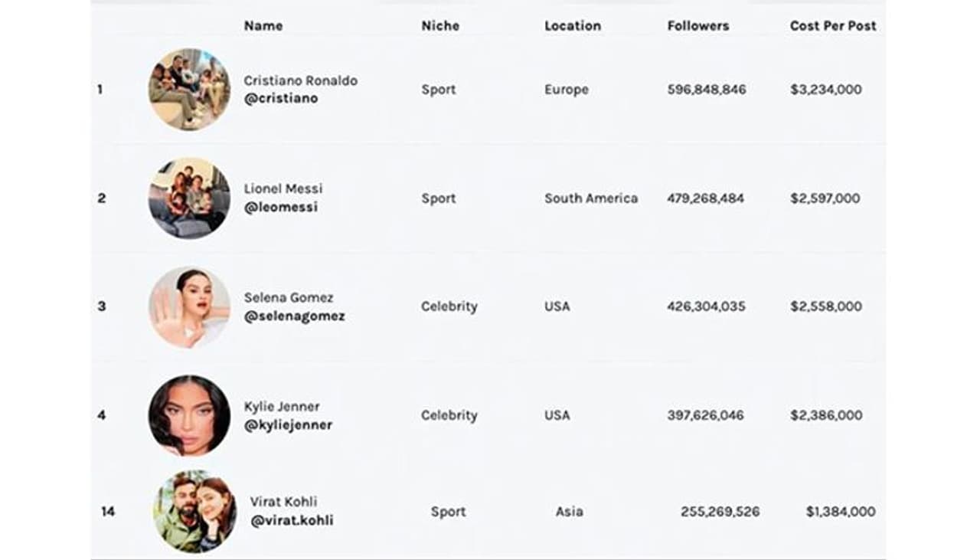Click the South America location cell

click(591, 198)
